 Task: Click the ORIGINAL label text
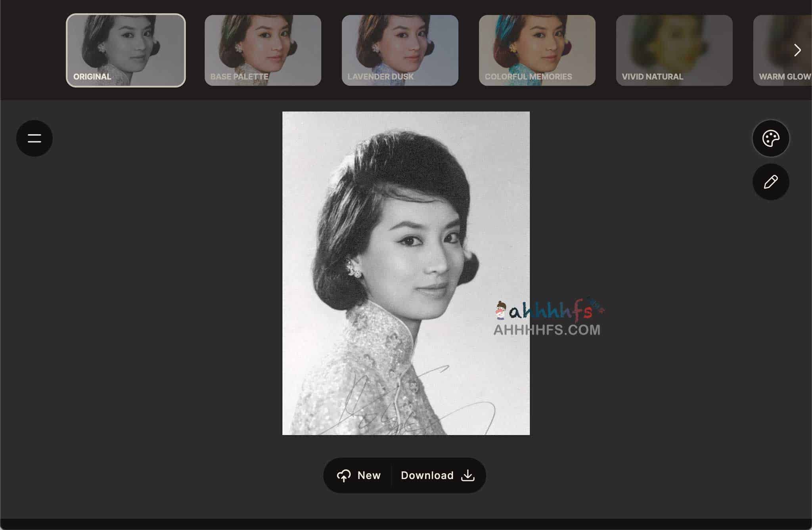(x=92, y=77)
